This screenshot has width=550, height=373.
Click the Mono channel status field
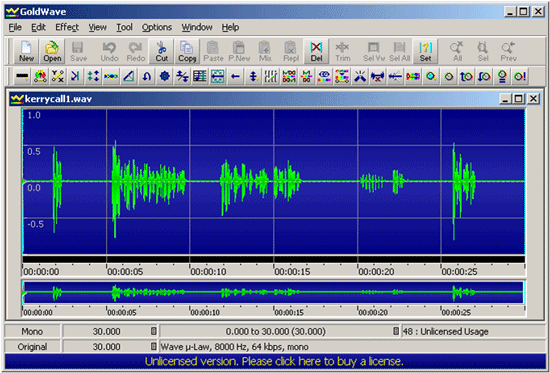click(32, 331)
